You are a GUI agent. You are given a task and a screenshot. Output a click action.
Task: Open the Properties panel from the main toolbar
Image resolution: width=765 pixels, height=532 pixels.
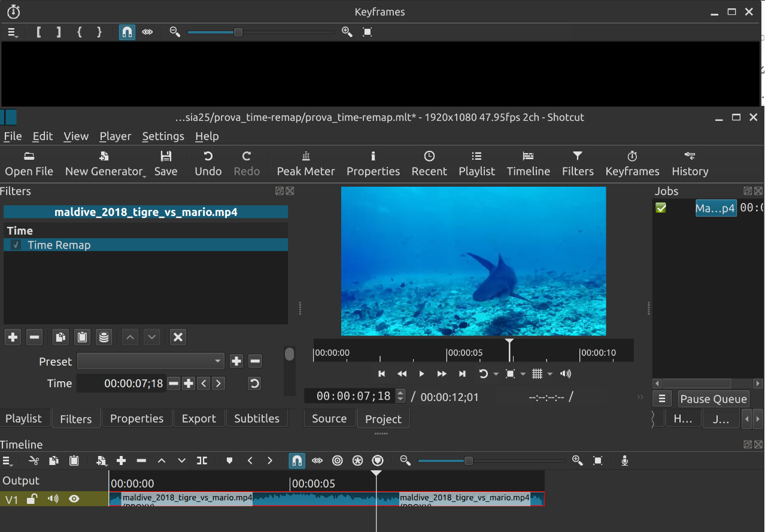(373, 163)
